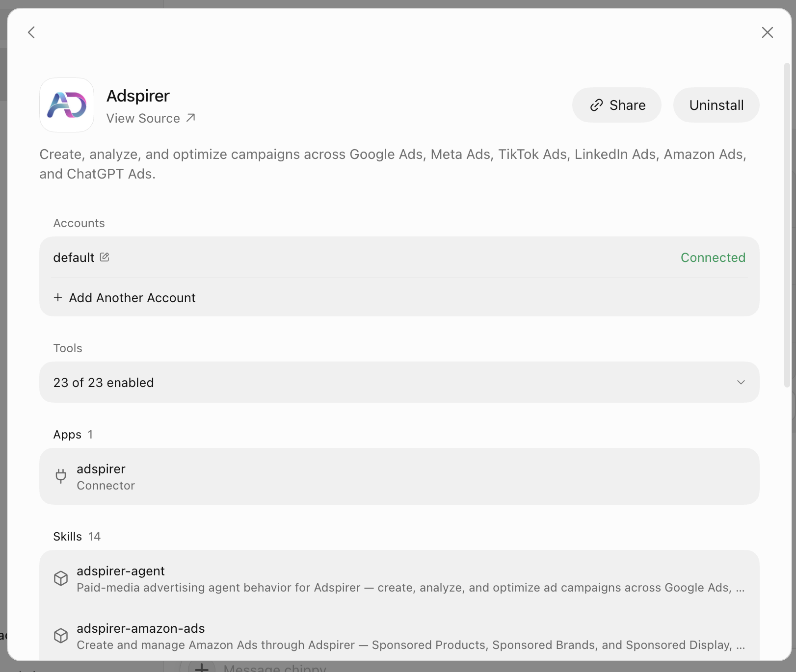Edit the default account name pencil icon

105,257
